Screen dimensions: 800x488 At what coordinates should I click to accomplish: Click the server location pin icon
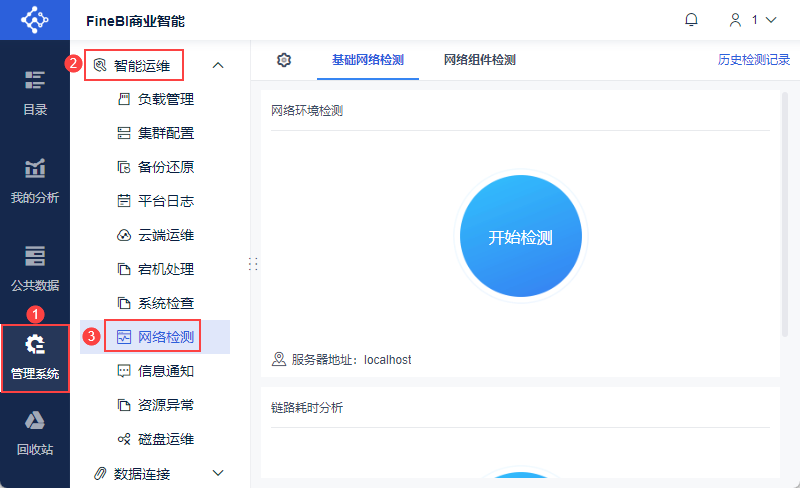point(279,359)
